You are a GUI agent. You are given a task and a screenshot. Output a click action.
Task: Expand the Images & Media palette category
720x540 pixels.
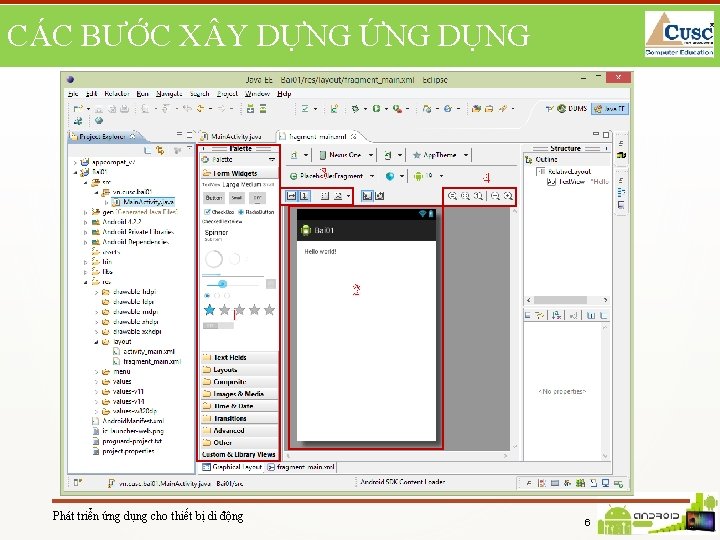point(239,394)
